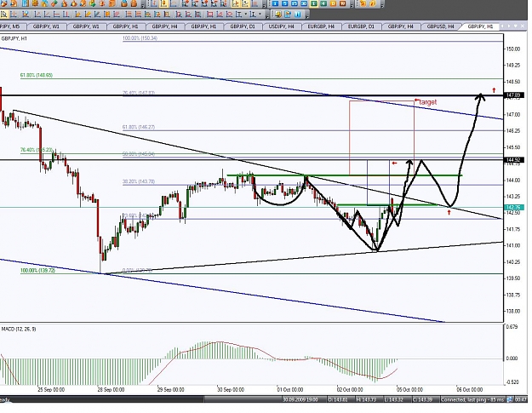This screenshot has height=413, width=532.
Task: Click the blue column list icon in top toolbar
Action: [x=26, y=3]
